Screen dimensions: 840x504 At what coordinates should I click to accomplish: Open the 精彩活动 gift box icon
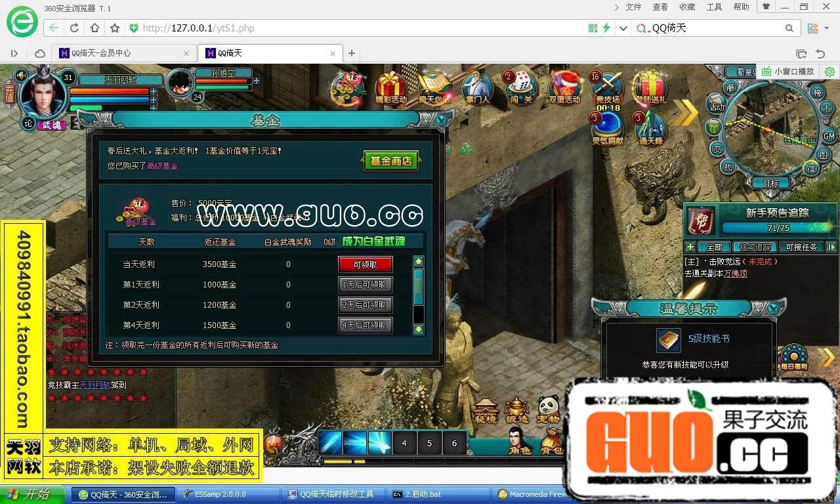391,87
